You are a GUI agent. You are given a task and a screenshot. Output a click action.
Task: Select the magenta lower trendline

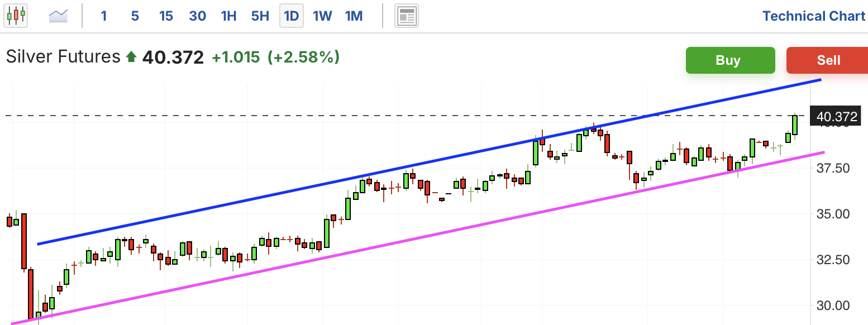coord(418,237)
